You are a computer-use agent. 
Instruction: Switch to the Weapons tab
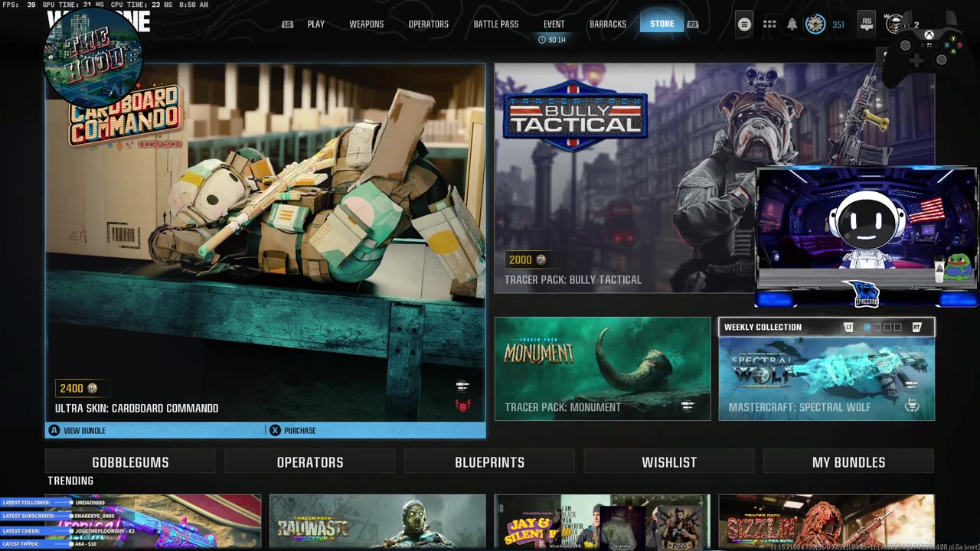click(367, 24)
